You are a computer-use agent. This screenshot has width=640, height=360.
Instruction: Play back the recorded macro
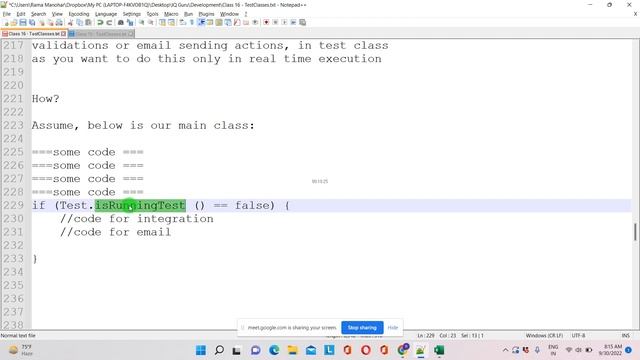[x=284, y=22]
